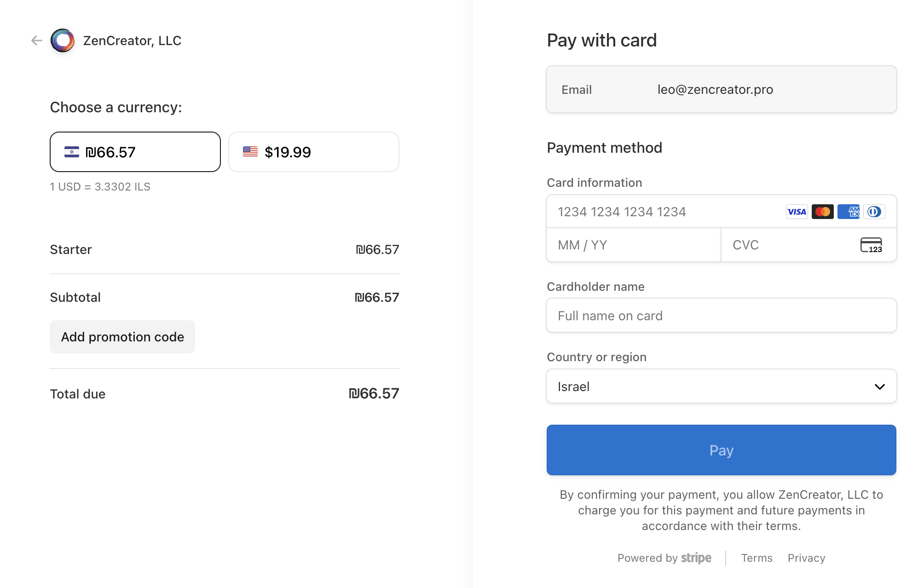Click the exchange rate text
This screenshot has width=924, height=588.
click(100, 186)
